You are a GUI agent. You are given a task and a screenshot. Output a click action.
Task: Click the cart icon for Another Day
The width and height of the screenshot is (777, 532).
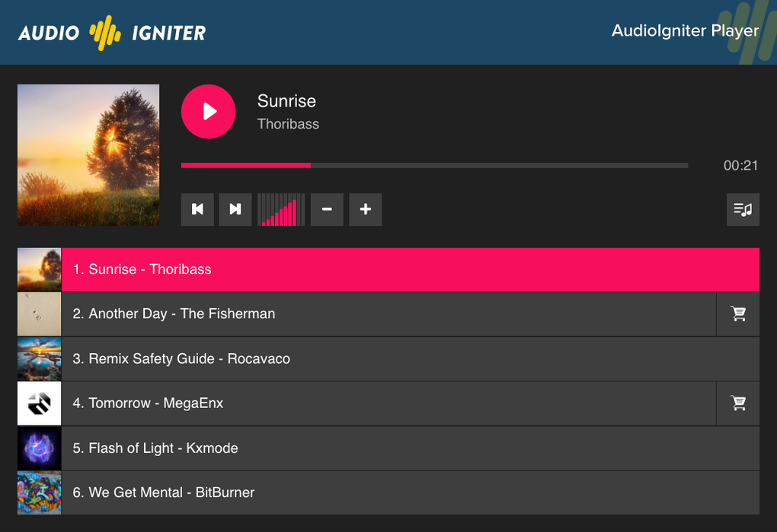point(737,314)
